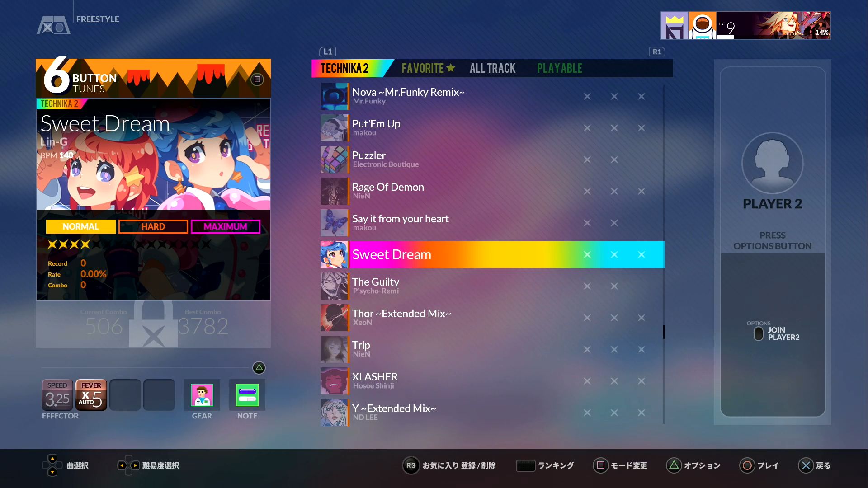Click the R1 shoulder button indicator
The width and height of the screenshot is (868, 488).
coord(657,52)
